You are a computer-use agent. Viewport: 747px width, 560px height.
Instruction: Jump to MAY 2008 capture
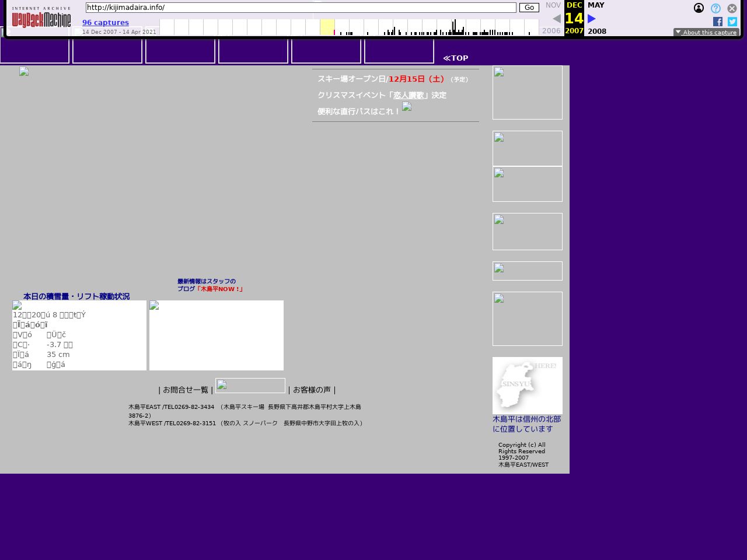596,5
